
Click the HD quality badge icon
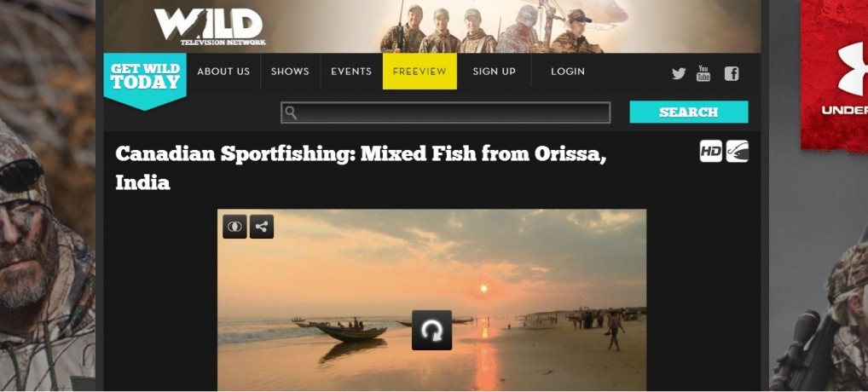pyautogui.click(x=711, y=151)
